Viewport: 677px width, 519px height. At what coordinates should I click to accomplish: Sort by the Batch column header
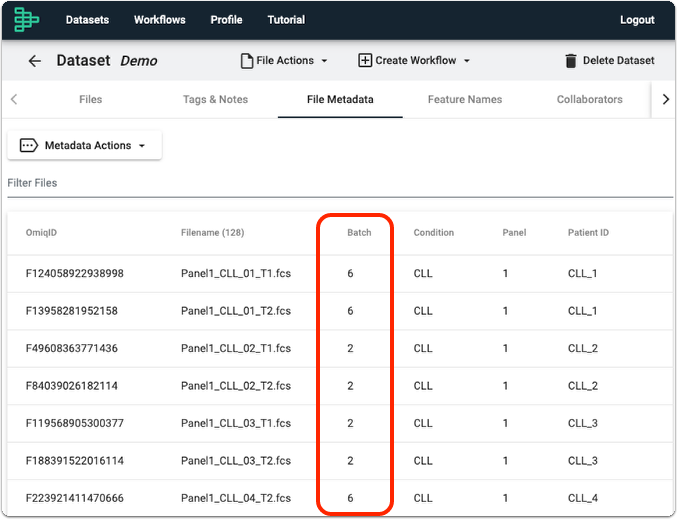pos(359,233)
